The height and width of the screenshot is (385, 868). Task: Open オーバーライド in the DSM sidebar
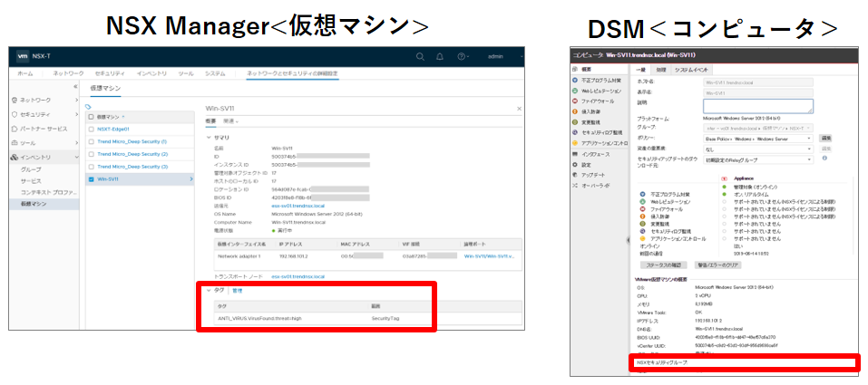point(590,186)
